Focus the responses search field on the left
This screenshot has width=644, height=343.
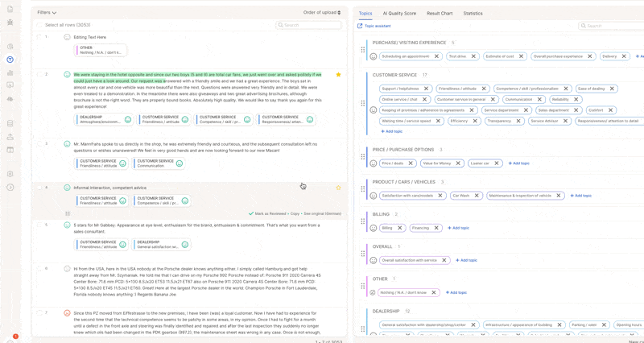point(308,25)
